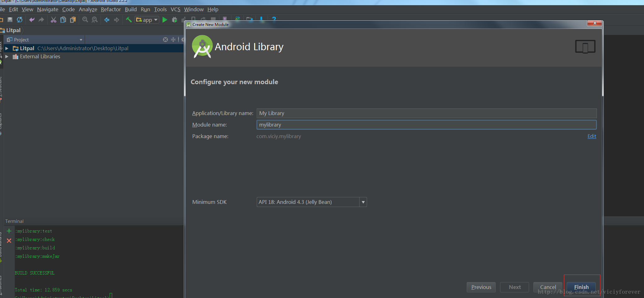This screenshot has width=644, height=298.
Task: Click the package name com.viciy.mylibrary text
Action: pos(279,136)
